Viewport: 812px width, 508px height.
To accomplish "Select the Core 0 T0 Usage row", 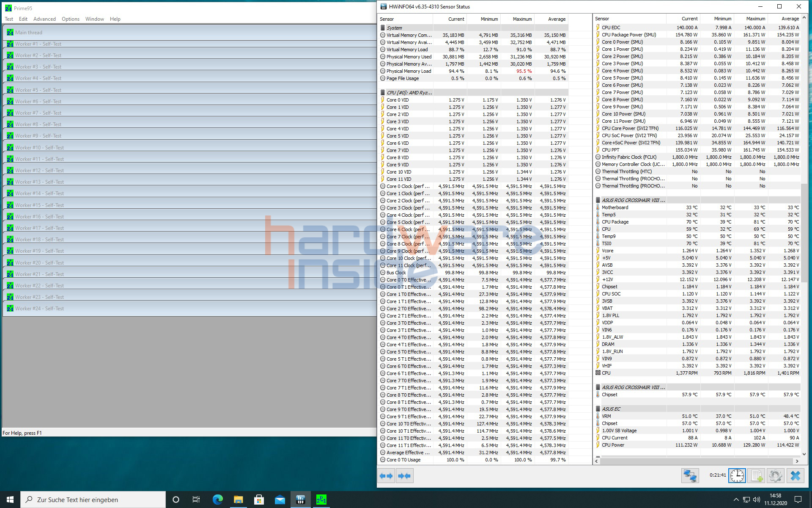I will [473, 460].
